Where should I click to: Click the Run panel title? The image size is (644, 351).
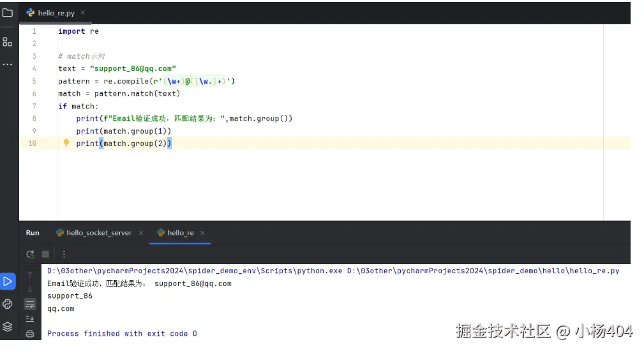pos(33,233)
